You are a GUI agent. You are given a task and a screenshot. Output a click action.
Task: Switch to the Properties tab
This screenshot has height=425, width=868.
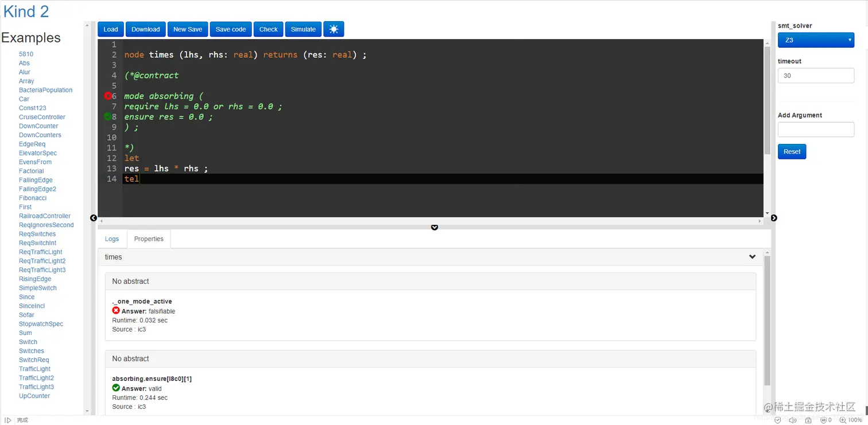pyautogui.click(x=149, y=239)
